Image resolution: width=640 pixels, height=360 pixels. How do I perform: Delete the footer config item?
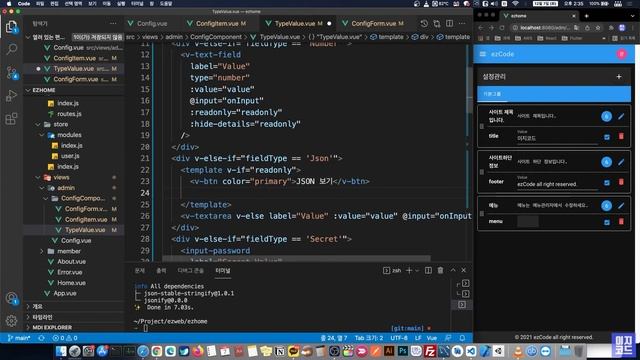pos(621,182)
